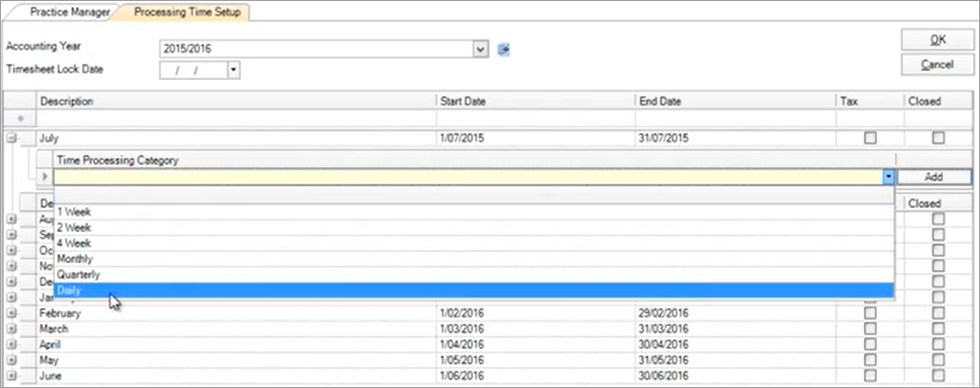Click end date 29/02/2016
This screenshot has height=388, width=980.
pyautogui.click(x=663, y=313)
